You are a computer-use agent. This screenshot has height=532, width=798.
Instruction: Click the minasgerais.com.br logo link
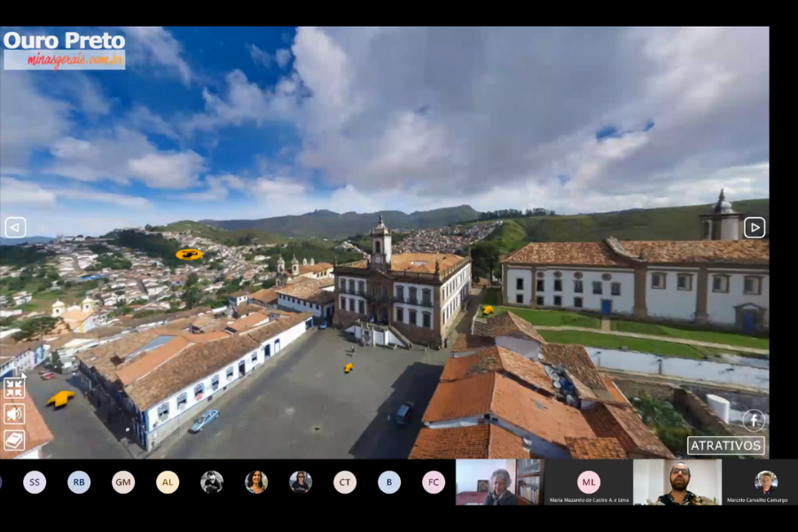64,59
